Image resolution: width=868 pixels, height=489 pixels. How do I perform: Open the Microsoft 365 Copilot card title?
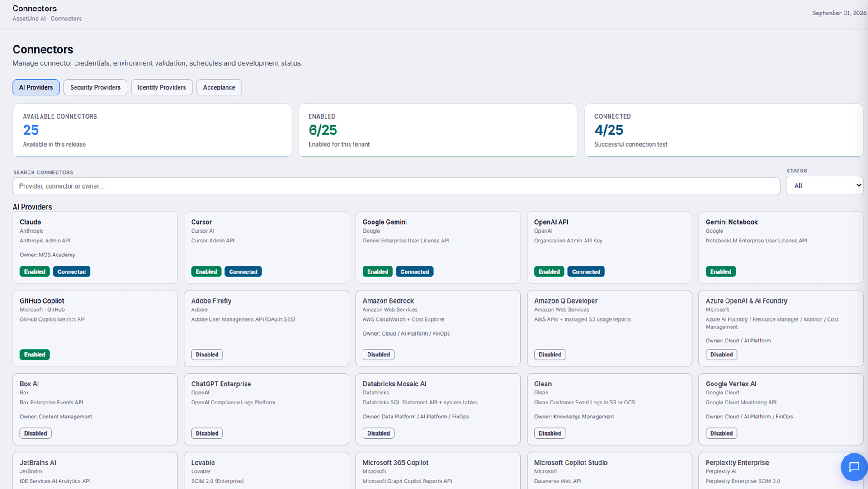pyautogui.click(x=396, y=463)
